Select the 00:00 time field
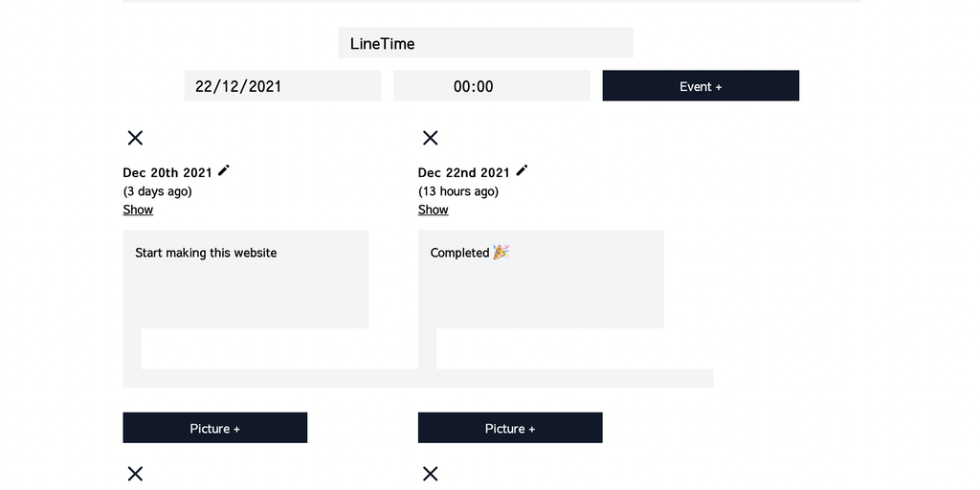The image size is (980, 490). point(491,86)
